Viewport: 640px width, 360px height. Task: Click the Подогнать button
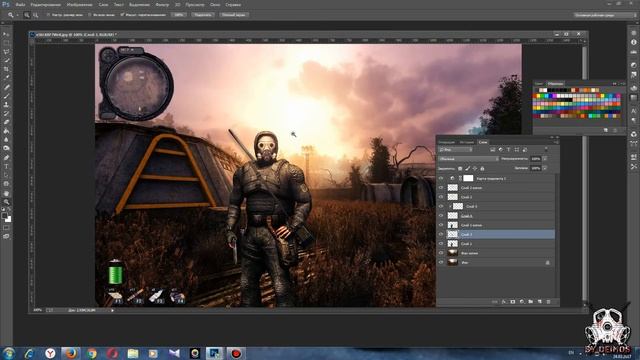[x=203, y=15]
